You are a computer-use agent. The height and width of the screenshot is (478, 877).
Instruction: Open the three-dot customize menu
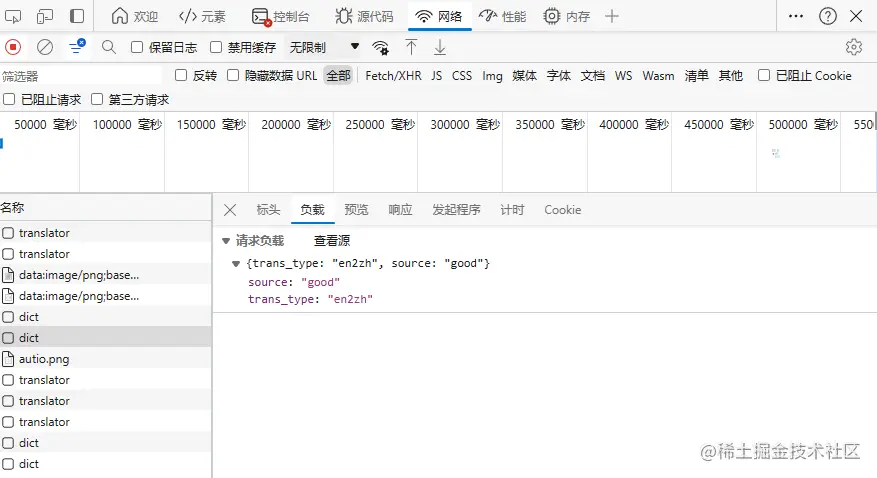(796, 16)
